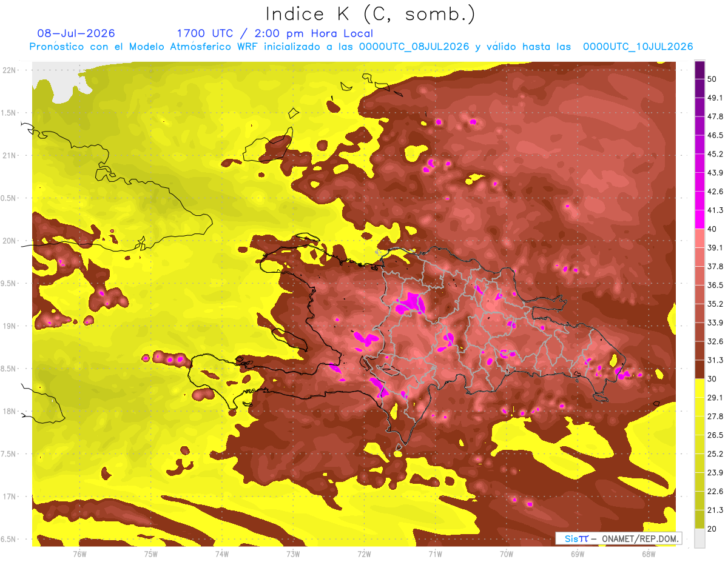Click the legend value '21.3'
The width and height of the screenshot is (728, 562).
click(715, 510)
